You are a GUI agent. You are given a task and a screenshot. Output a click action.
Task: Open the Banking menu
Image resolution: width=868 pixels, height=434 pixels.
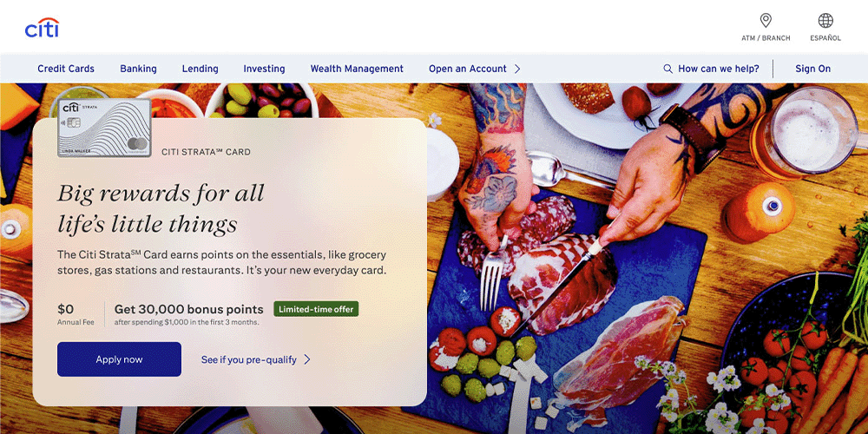(x=138, y=69)
